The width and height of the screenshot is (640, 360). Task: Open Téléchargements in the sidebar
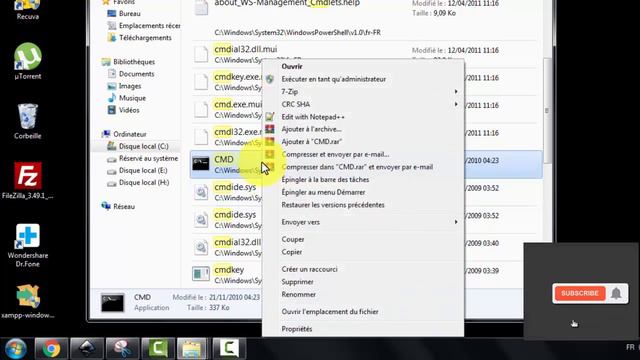pos(145,38)
